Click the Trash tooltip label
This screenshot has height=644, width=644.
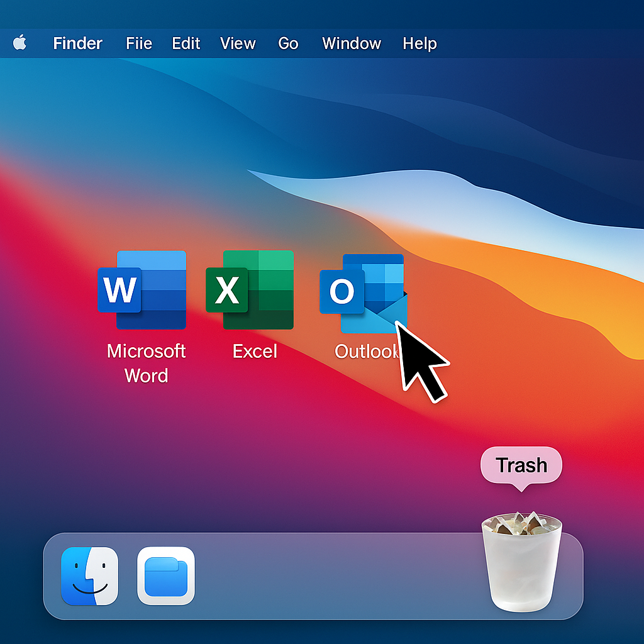coord(521,465)
